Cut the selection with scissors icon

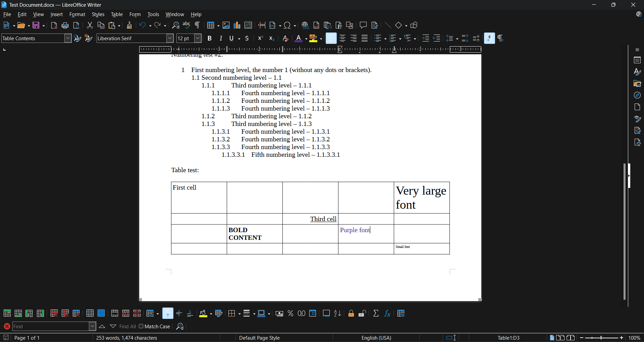[90, 25]
